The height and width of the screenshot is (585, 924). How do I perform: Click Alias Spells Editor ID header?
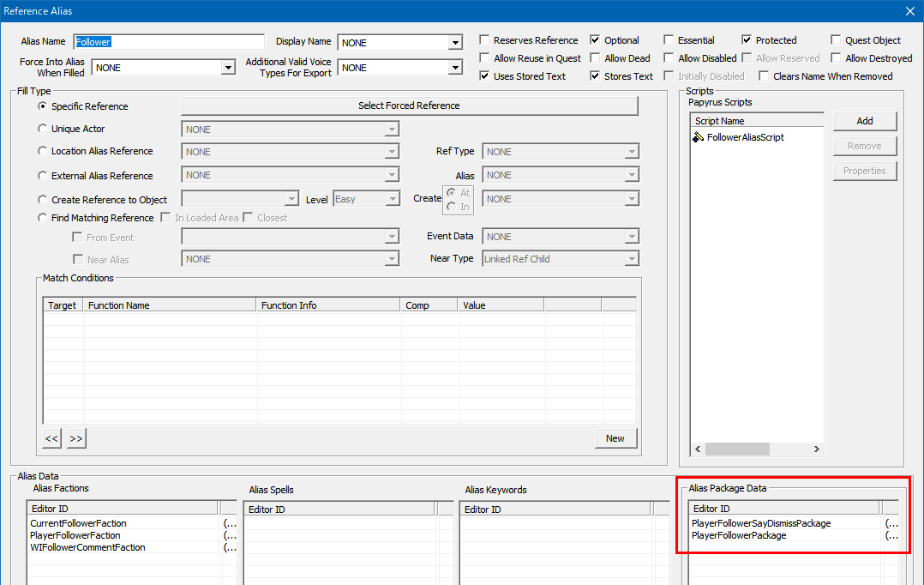coord(339,509)
